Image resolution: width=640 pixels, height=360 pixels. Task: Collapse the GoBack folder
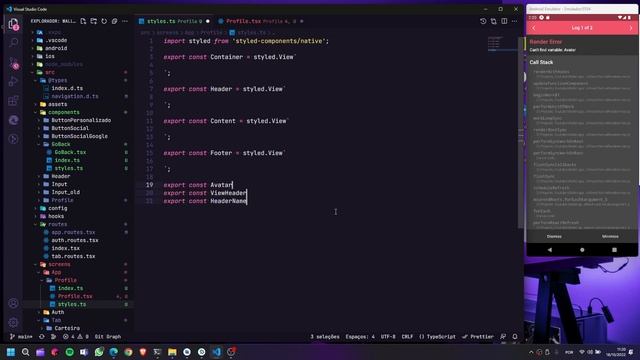coord(61,144)
